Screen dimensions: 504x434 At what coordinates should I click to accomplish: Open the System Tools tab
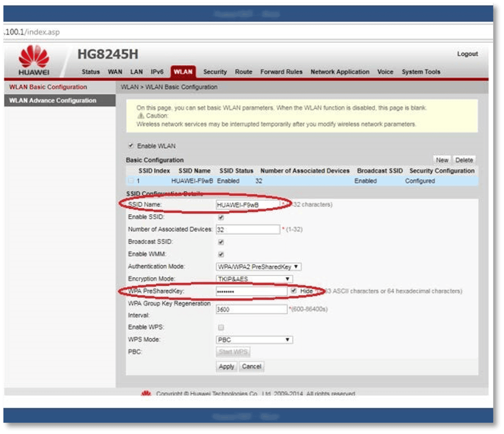[421, 72]
